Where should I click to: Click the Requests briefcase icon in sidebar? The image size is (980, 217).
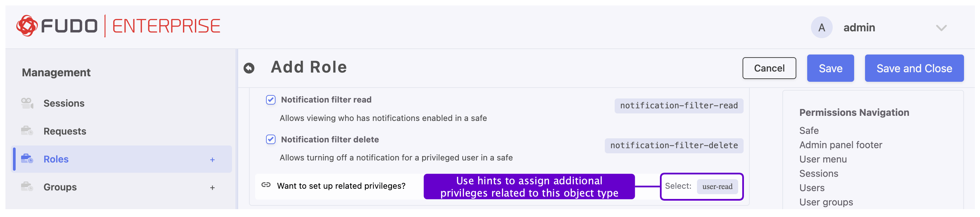(x=27, y=131)
